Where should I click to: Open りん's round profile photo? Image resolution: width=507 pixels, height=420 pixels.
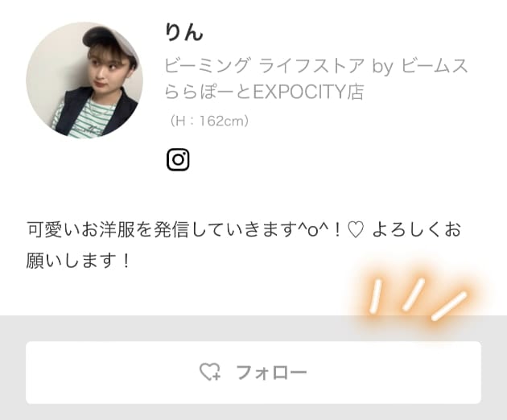tap(84, 80)
